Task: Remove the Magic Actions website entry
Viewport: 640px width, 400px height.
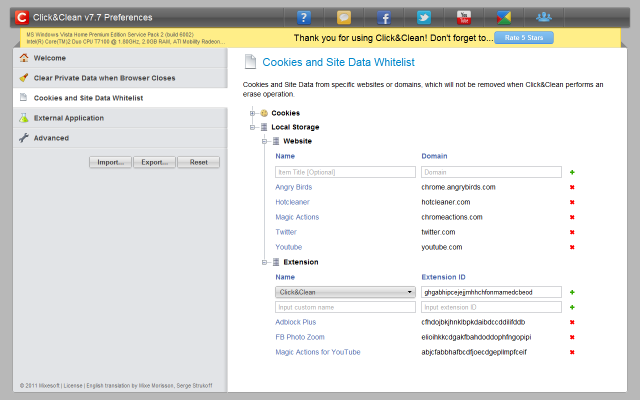Action: coord(572,217)
